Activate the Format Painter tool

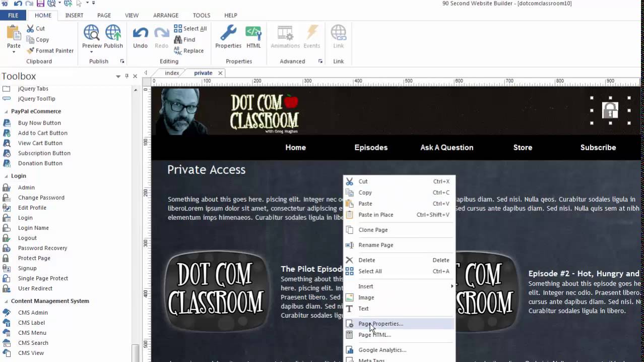tap(50, 50)
